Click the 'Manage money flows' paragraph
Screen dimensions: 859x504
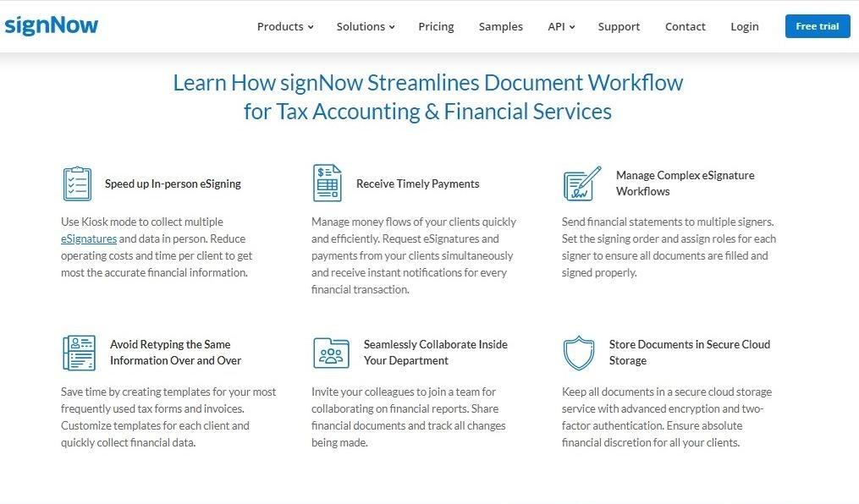[414, 255]
